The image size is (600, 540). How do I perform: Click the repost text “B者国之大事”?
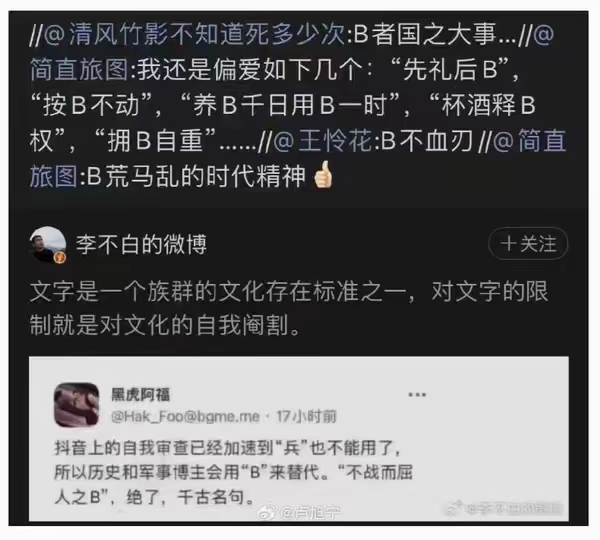click(425, 34)
